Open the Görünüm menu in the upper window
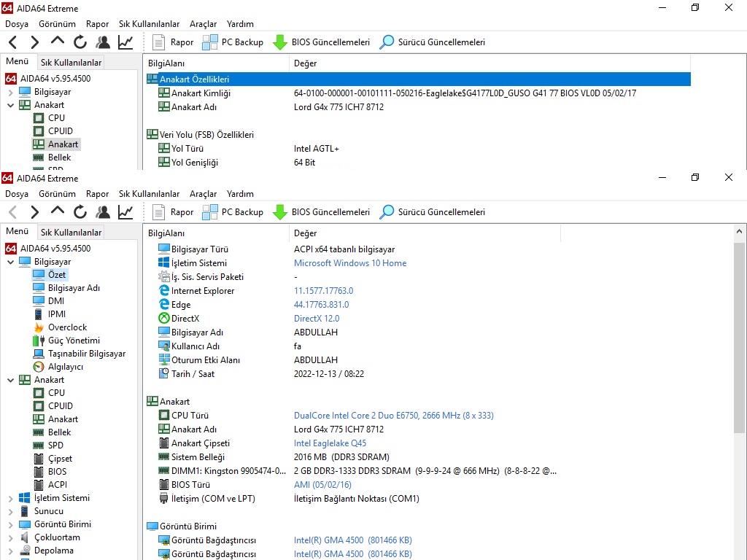The width and height of the screenshot is (747, 560). point(57,24)
